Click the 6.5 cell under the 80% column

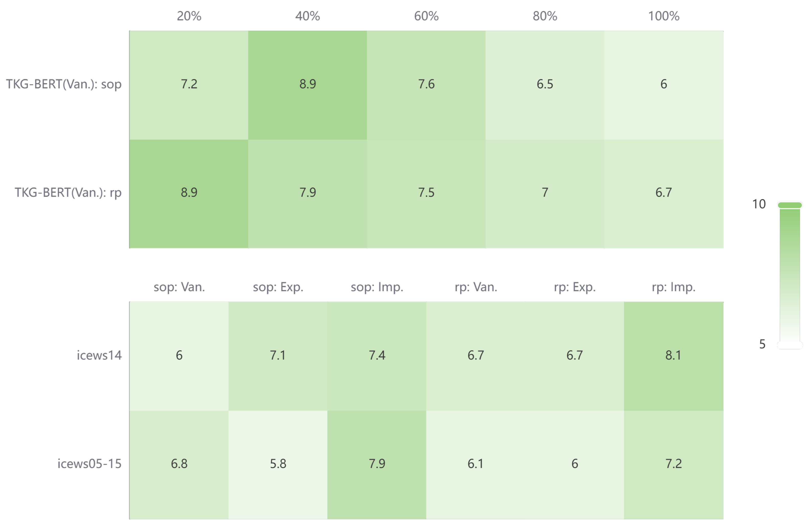(x=545, y=85)
